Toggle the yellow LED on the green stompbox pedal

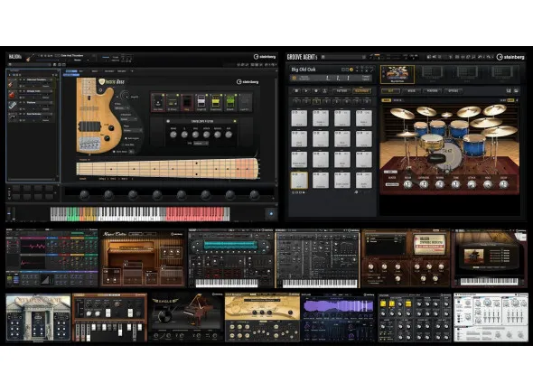coord(235,95)
